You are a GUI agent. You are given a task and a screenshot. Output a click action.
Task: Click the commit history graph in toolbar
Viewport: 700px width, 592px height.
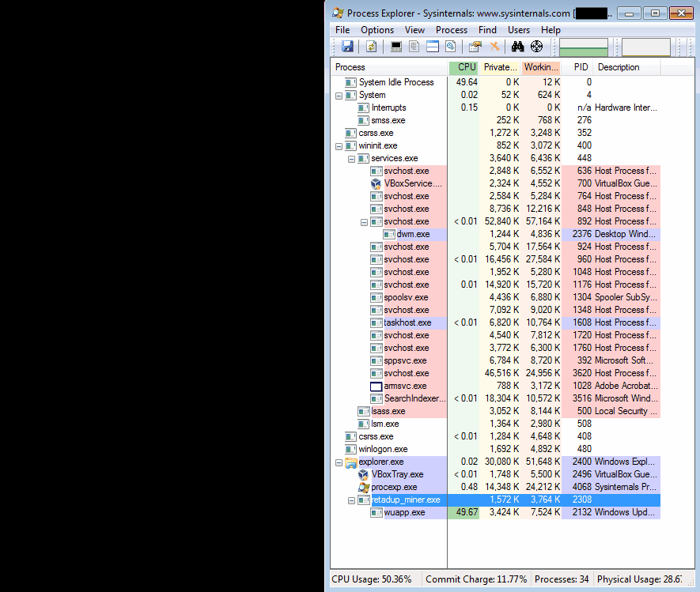(646, 47)
